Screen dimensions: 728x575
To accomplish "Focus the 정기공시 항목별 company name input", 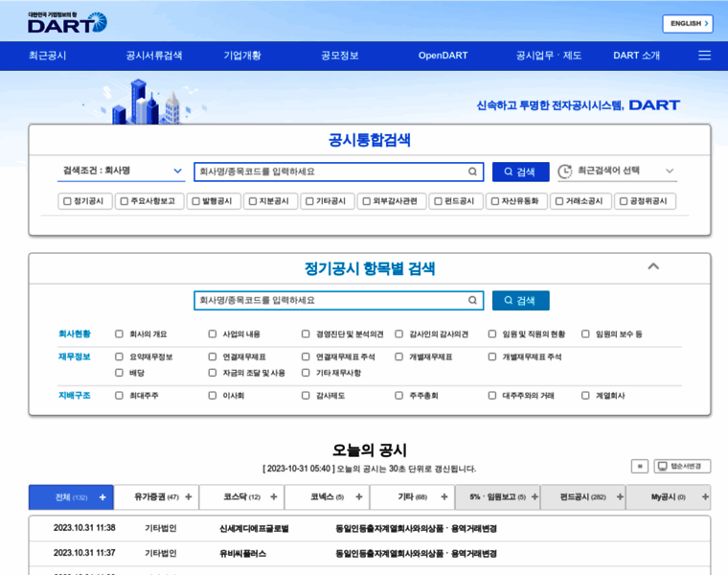I will coord(338,300).
